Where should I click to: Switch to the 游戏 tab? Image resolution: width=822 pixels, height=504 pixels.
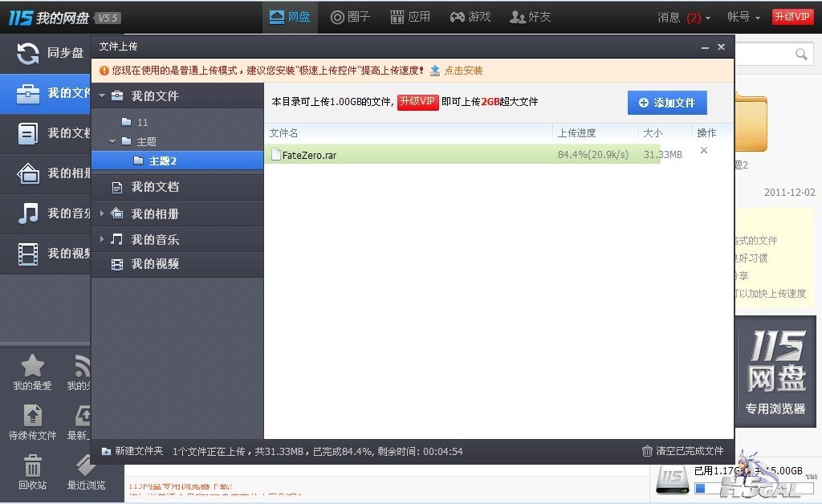(470, 18)
